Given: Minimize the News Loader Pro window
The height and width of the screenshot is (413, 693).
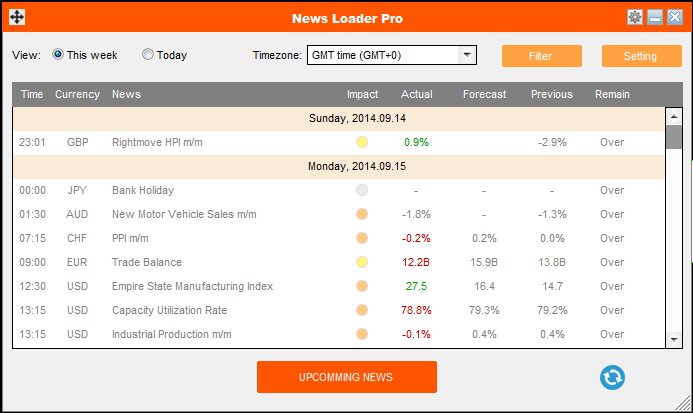Looking at the screenshot, I should pos(655,18).
